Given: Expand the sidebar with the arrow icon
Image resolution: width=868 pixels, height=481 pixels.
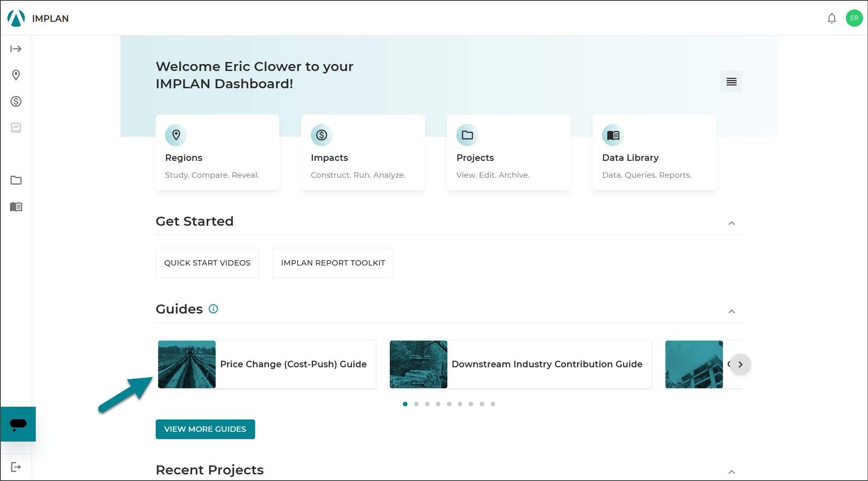Looking at the screenshot, I should pyautogui.click(x=16, y=49).
